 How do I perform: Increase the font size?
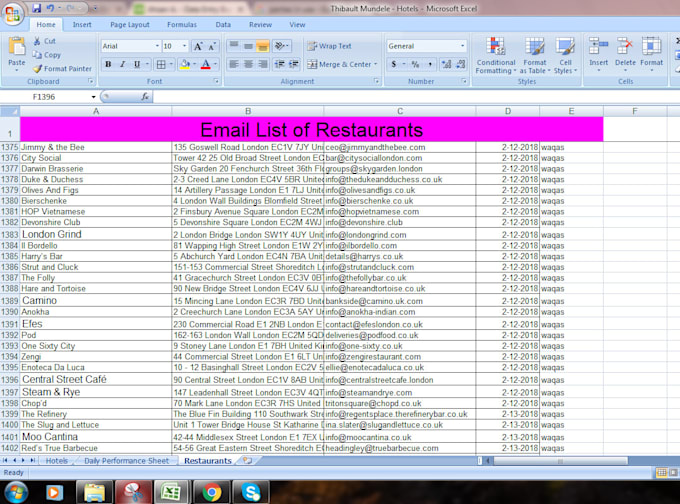pyautogui.click(x=198, y=46)
